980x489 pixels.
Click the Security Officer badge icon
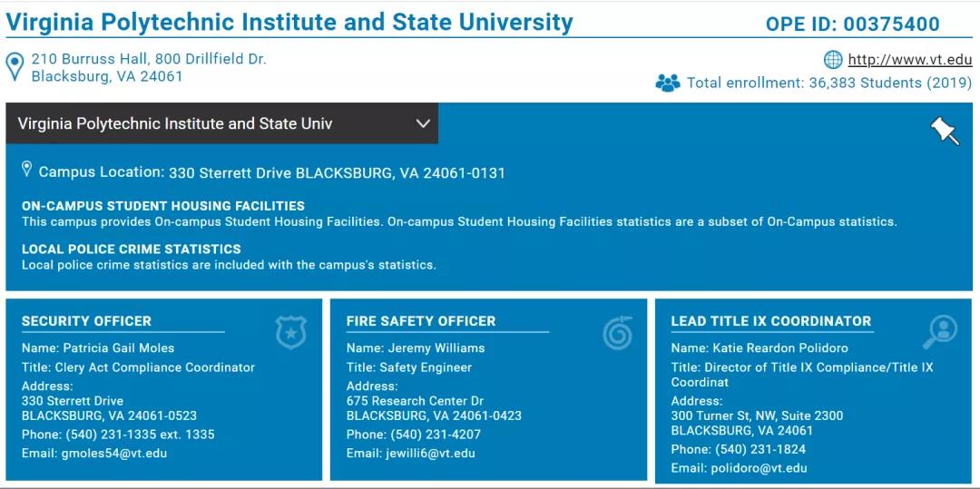coord(291,332)
